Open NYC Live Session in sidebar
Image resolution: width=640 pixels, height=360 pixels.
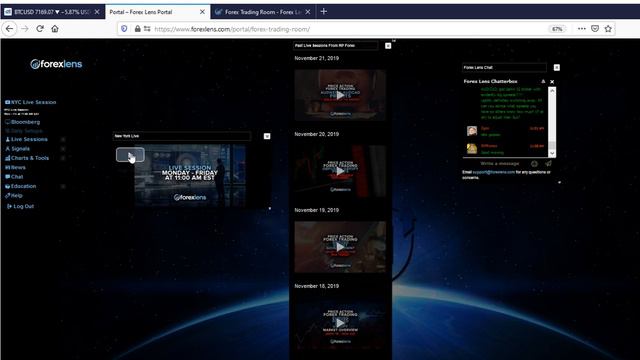tap(31, 102)
